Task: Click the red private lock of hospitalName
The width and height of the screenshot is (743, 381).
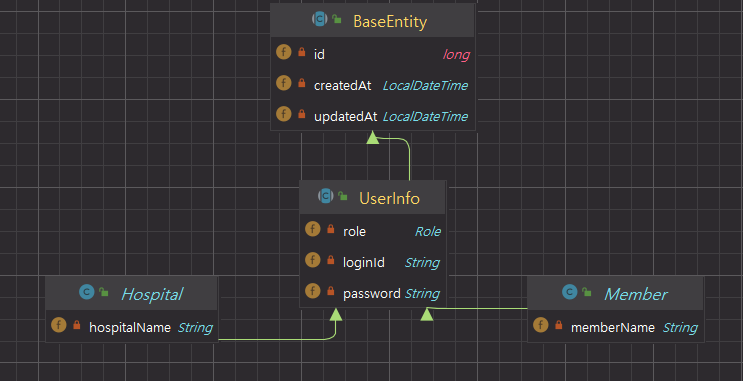Action: (77, 326)
